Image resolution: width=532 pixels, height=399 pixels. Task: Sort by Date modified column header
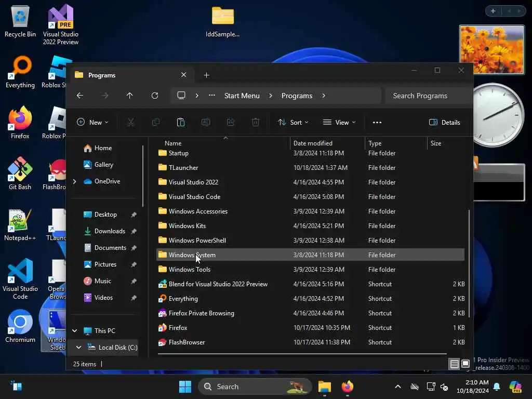(327, 143)
